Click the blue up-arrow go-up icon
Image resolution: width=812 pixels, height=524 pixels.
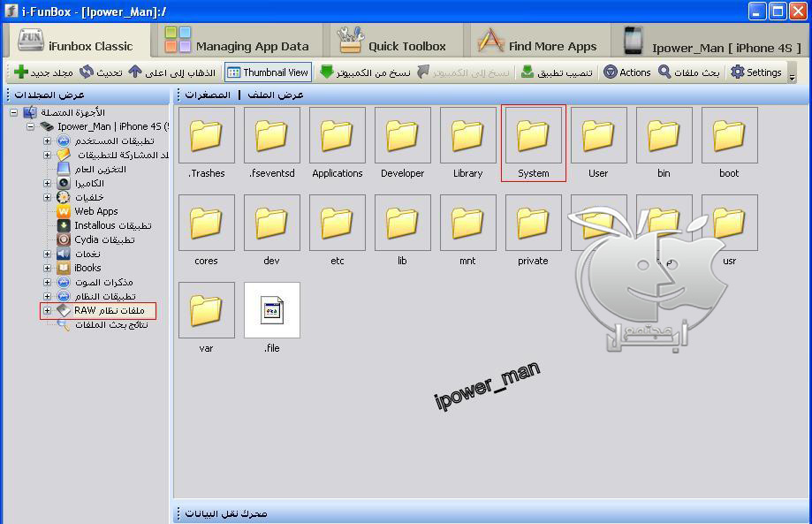coord(135,72)
